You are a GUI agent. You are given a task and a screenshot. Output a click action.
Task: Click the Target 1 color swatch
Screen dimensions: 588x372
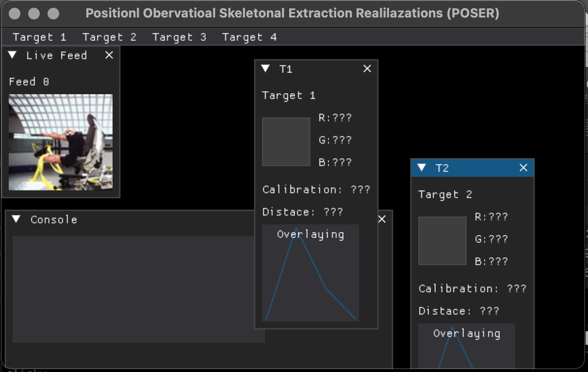coord(286,142)
